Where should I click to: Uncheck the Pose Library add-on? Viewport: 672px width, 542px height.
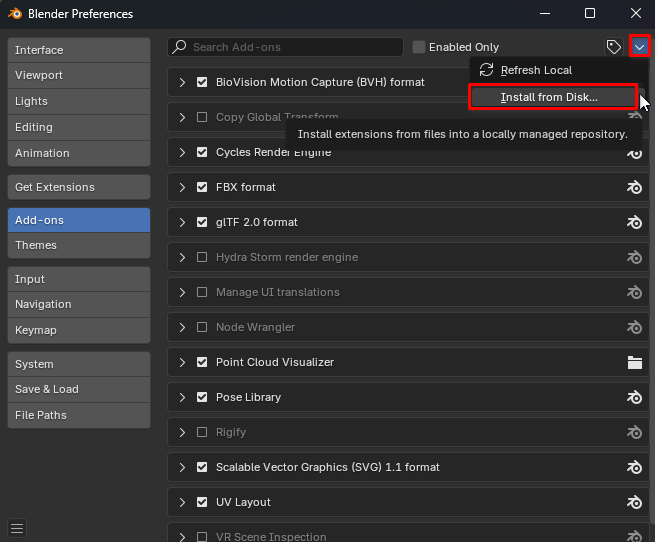[x=202, y=397]
